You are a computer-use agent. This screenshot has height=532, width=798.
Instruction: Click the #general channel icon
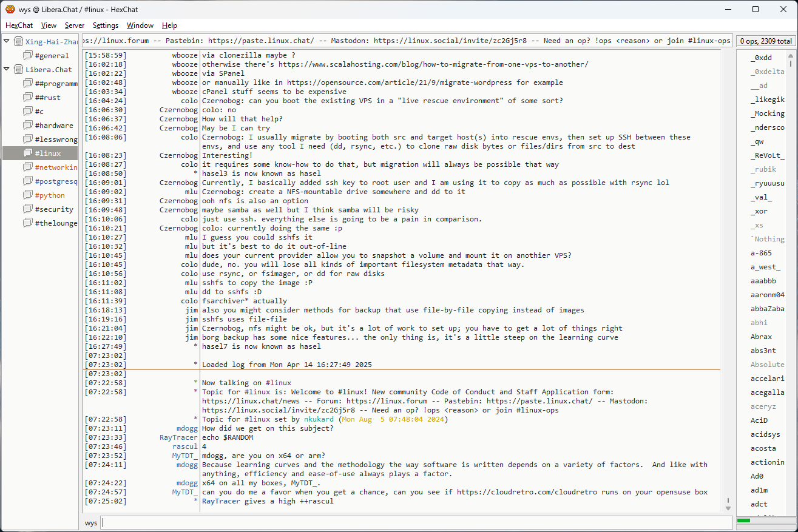[x=28, y=56]
